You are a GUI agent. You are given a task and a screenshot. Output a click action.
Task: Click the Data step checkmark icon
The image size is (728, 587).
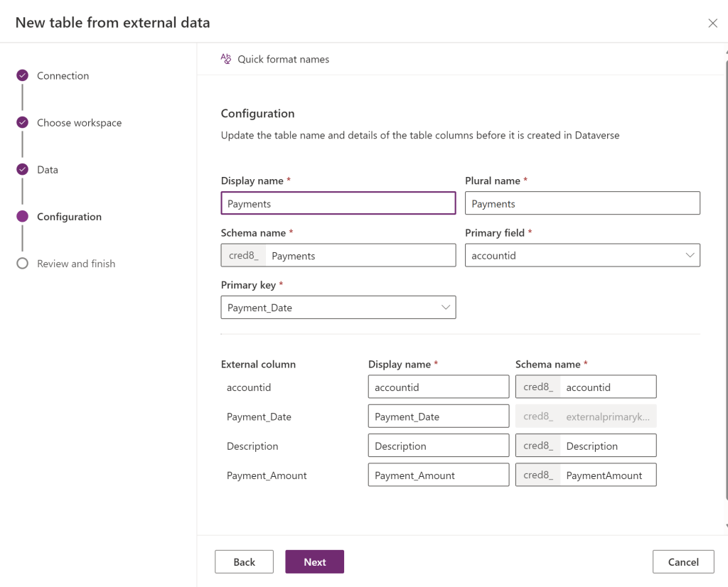(23, 169)
